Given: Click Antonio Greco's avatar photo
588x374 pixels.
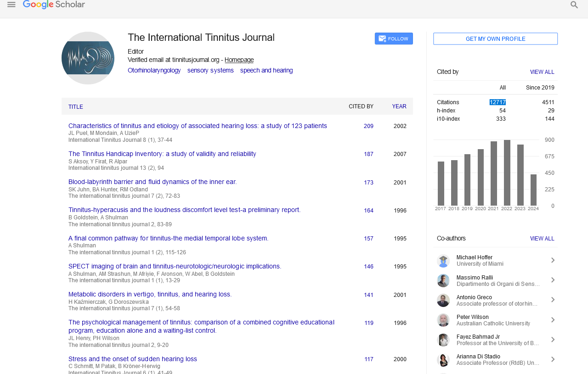Looking at the screenshot, I should coord(443,300).
